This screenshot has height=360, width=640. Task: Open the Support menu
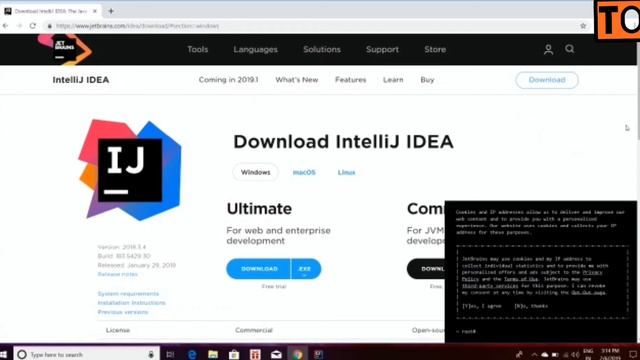[382, 49]
